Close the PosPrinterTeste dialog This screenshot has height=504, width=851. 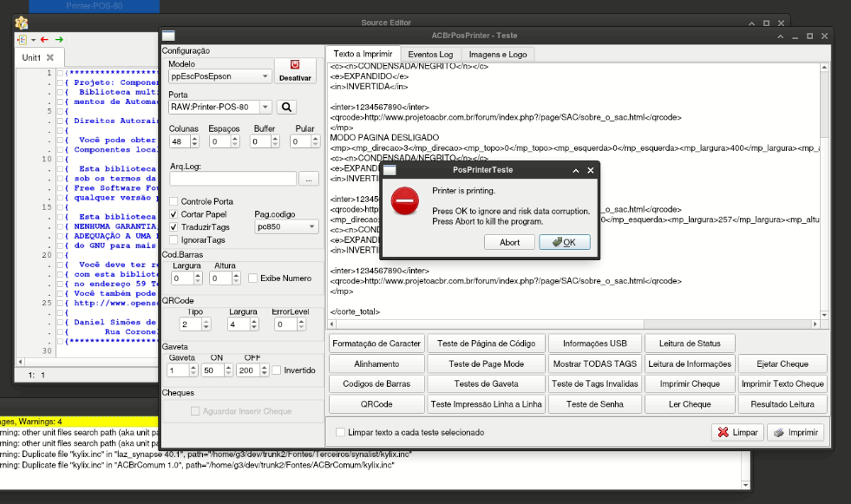591,170
